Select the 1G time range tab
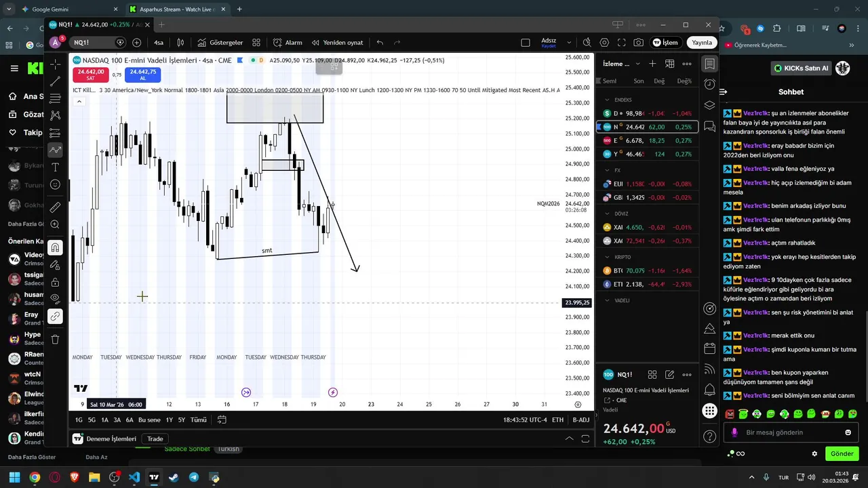The image size is (868, 488). [79, 420]
